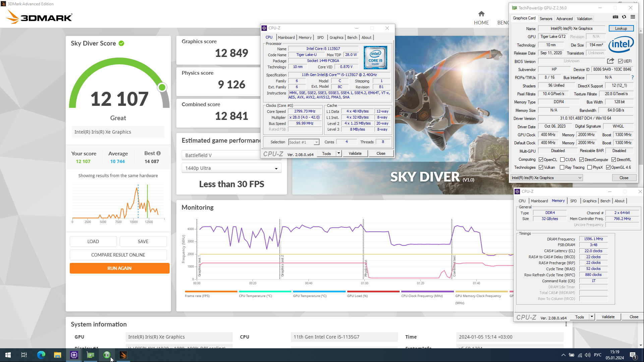The height and width of the screenshot is (362, 644).
Task: Go to 3DMark HOME icon
Action: [x=481, y=14]
